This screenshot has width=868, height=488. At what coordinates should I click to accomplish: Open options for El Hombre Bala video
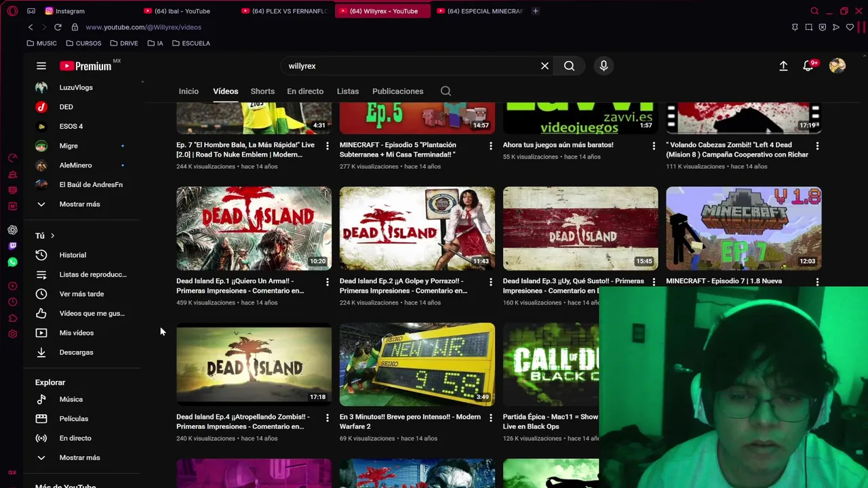(x=327, y=146)
